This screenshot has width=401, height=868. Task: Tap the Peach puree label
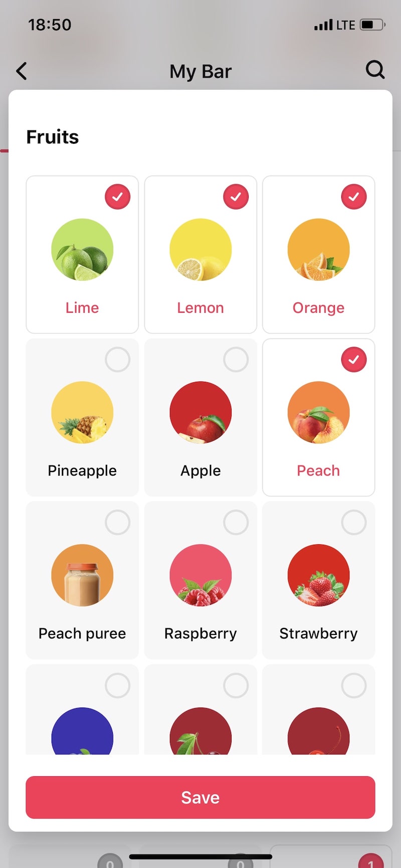tap(82, 633)
